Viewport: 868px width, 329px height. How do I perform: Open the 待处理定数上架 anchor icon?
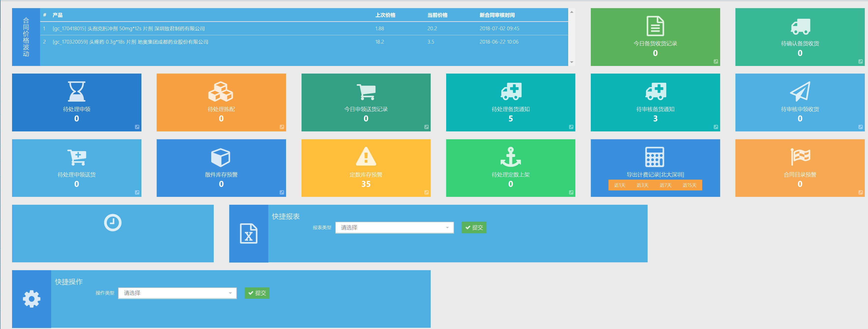tap(511, 157)
